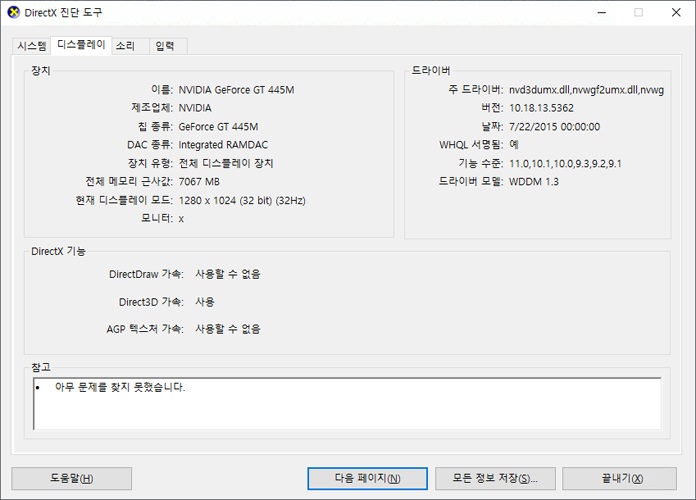Click 모든 정보 저장(S)... button
This screenshot has height=500, width=696.
click(x=495, y=478)
